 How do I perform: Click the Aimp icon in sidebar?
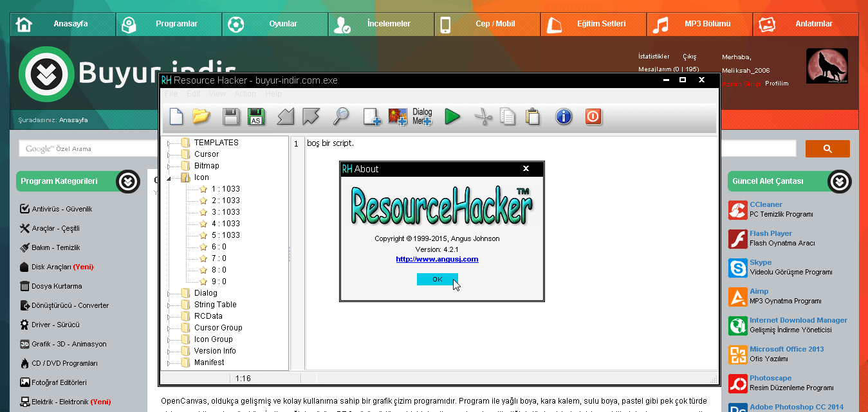[x=737, y=296]
